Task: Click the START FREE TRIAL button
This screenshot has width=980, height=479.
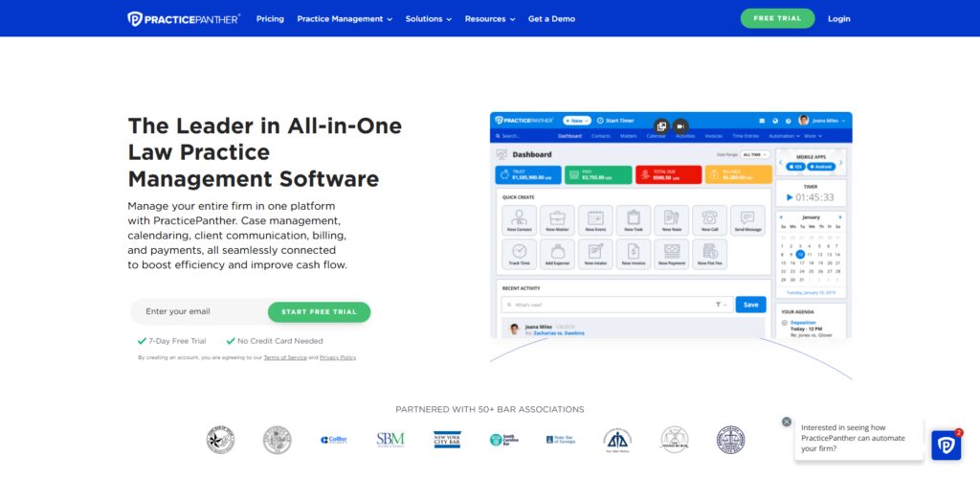Action: coord(319,312)
